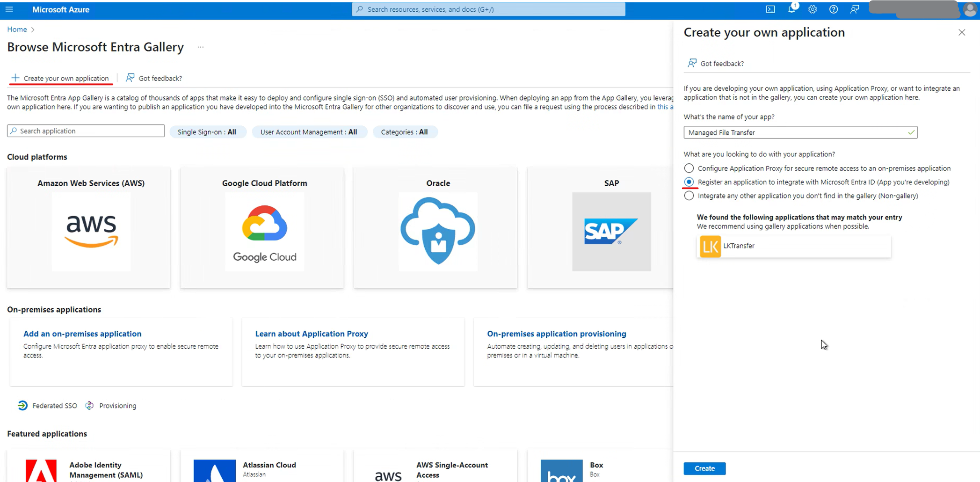Screen dimensions: 980x482
Task: Open the Categories filter
Action: pos(404,132)
